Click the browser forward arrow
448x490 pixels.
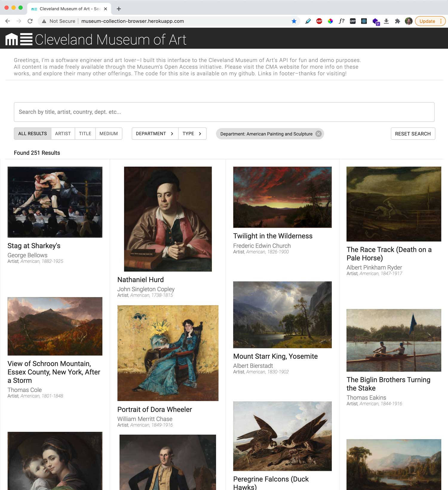pyautogui.click(x=19, y=21)
